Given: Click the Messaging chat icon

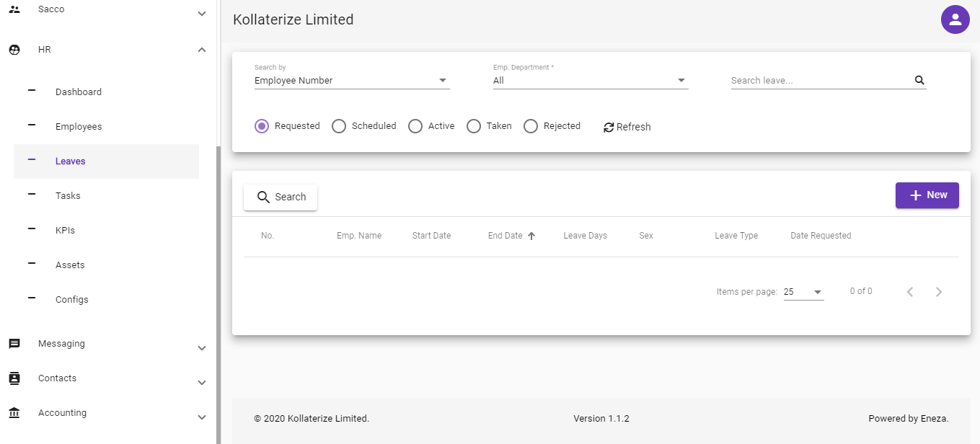Looking at the screenshot, I should click(14, 344).
